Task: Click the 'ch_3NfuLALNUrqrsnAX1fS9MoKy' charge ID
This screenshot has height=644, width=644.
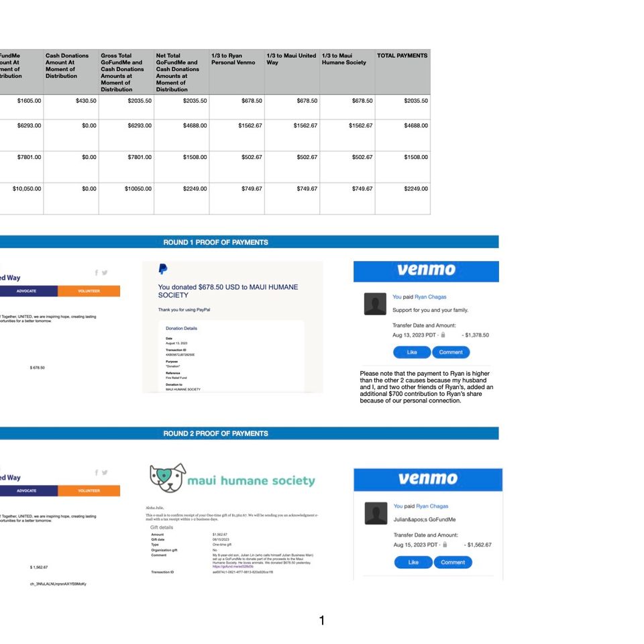Action: point(58,584)
